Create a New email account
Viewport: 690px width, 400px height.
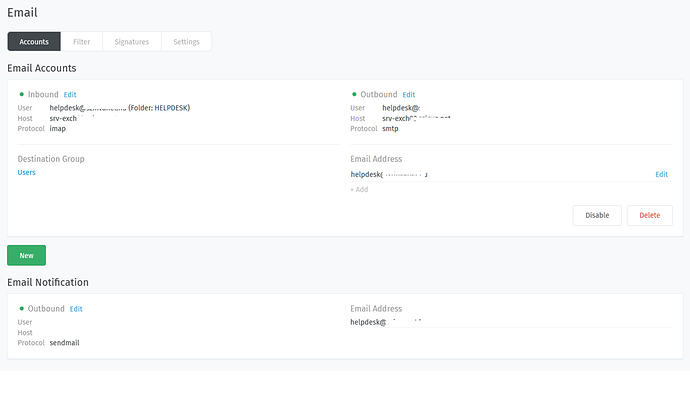point(26,255)
